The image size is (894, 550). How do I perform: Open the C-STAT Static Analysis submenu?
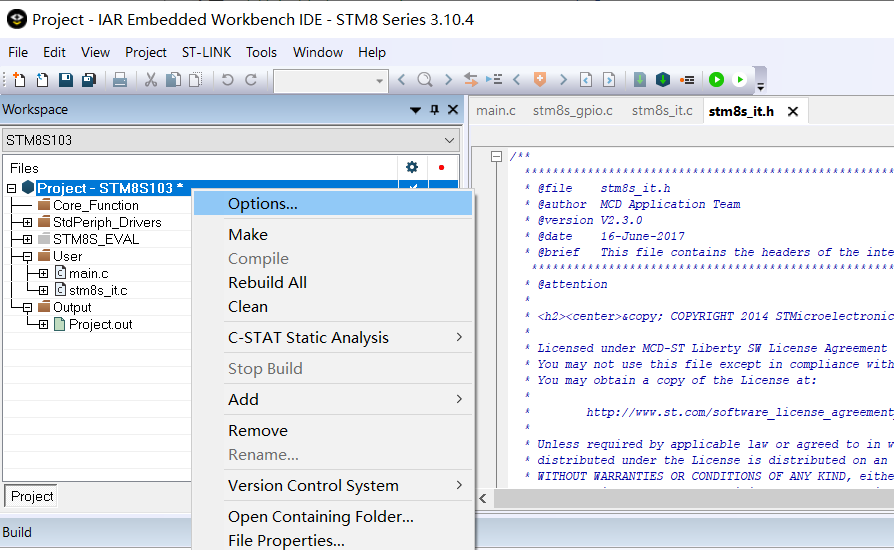[333, 337]
